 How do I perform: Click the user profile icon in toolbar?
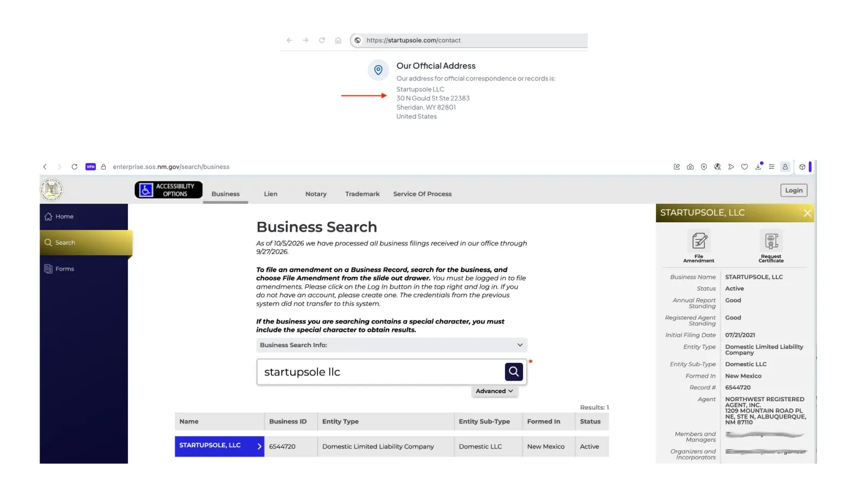(785, 167)
